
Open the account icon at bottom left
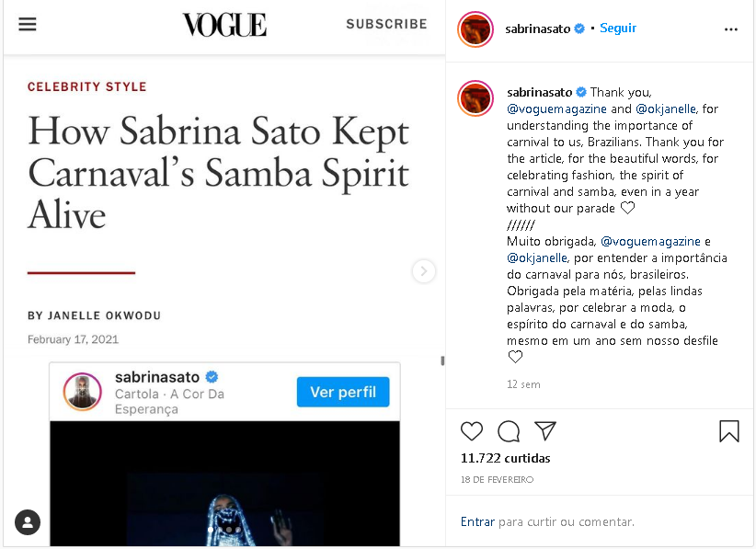click(x=28, y=522)
